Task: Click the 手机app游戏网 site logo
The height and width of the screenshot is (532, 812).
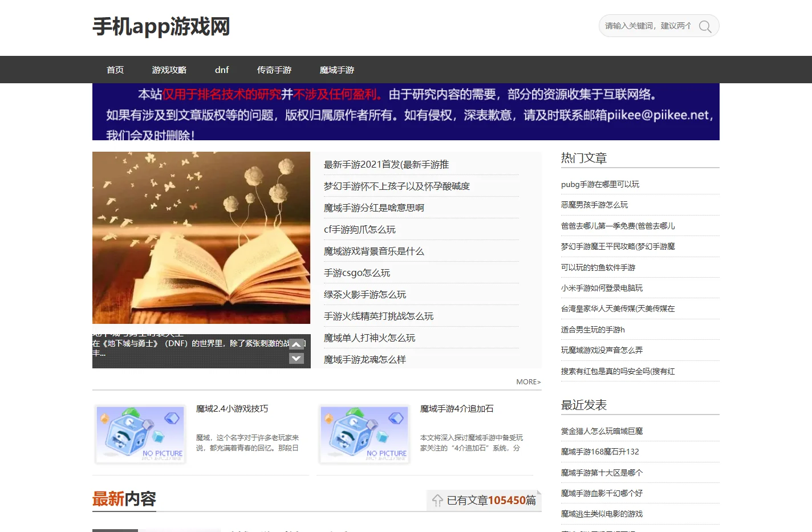Action: [161, 27]
